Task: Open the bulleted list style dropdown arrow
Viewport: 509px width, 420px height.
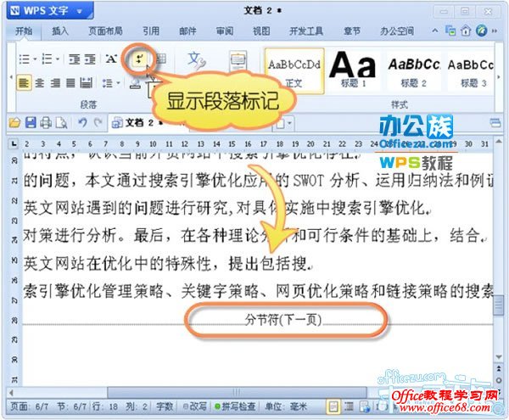Action: pyautogui.click(x=35, y=59)
